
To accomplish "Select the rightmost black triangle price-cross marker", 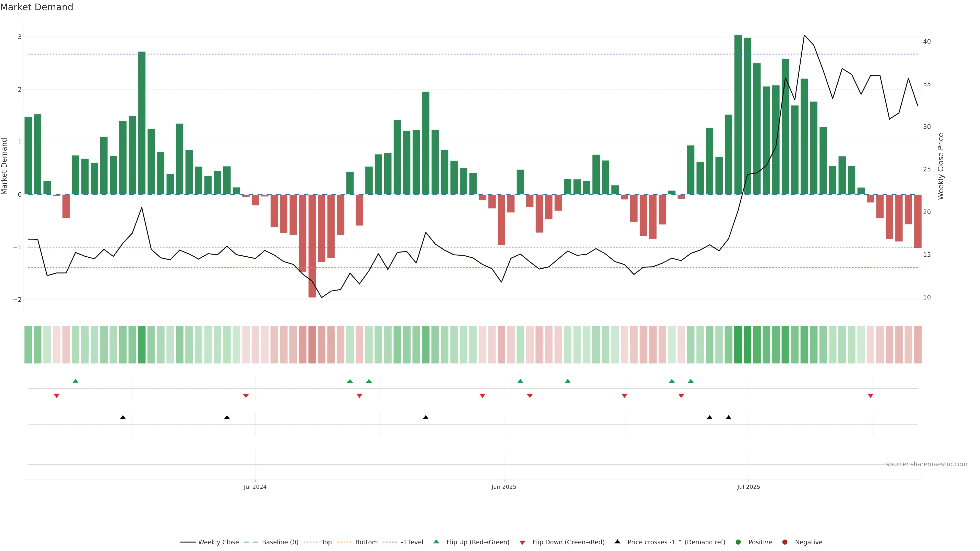I will point(729,418).
